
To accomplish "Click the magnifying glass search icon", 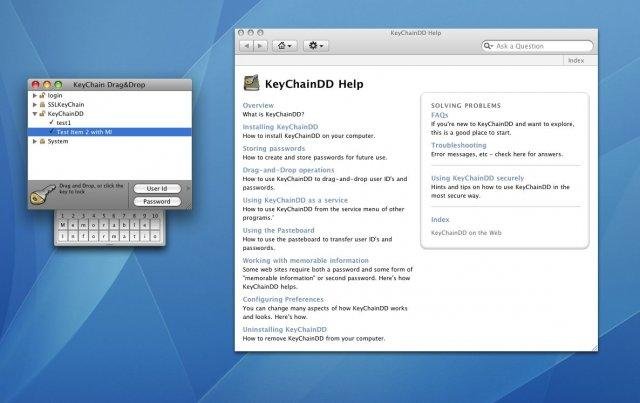I will [487, 46].
